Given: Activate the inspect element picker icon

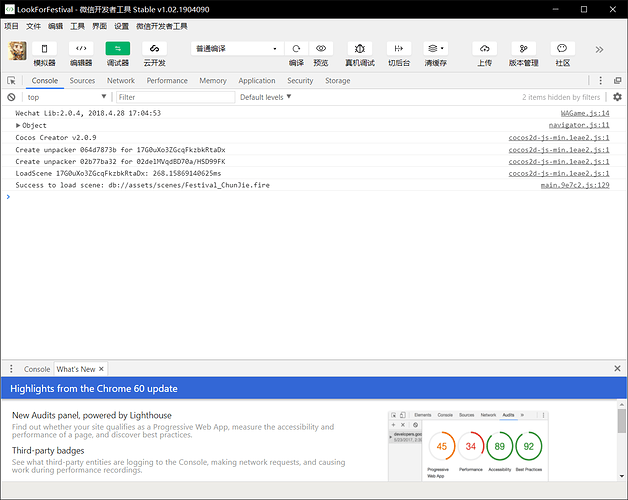Looking at the screenshot, I should point(11,81).
